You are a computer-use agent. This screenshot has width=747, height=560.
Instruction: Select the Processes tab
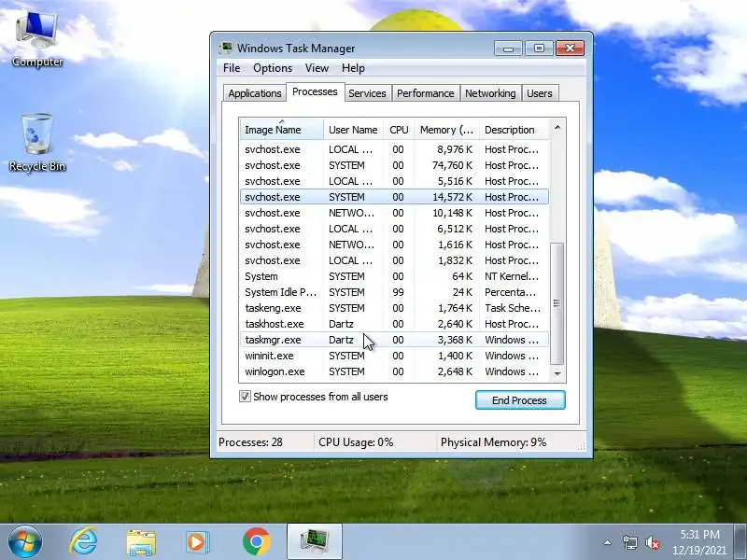[315, 91]
